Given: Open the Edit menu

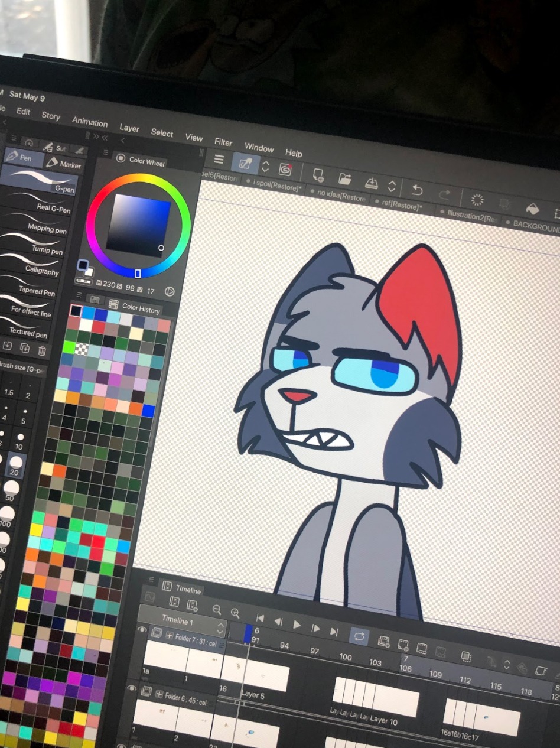Looking at the screenshot, I should (x=23, y=111).
